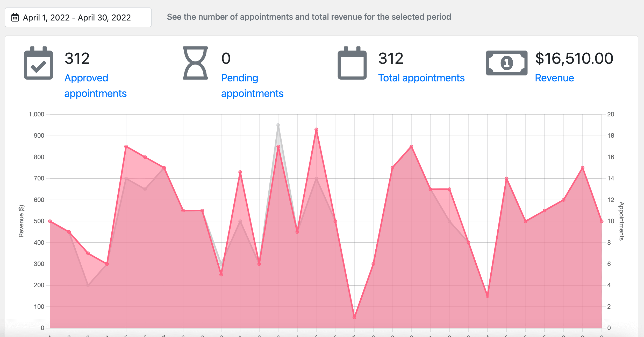Viewport: 644px width, 337px height.
Task: Click the blank calendar Total appointments icon
Action: (352, 63)
